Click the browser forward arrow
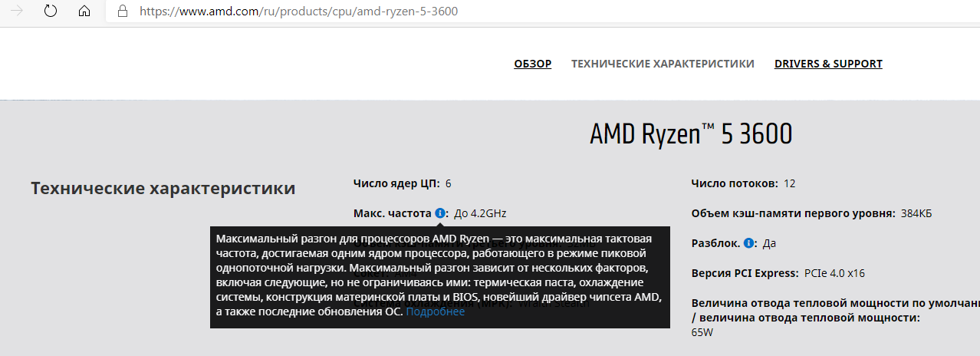Image resolution: width=980 pixels, height=356 pixels. 18,12
